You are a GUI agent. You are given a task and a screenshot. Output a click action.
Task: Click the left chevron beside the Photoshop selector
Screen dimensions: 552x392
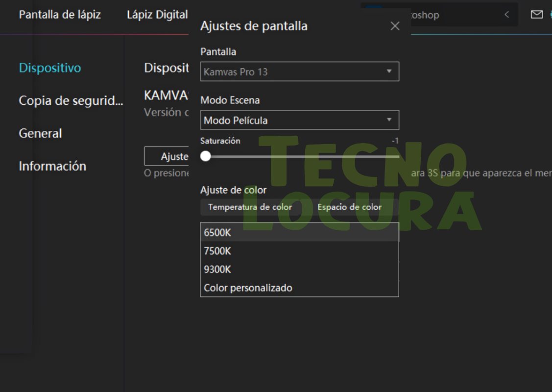(x=506, y=14)
